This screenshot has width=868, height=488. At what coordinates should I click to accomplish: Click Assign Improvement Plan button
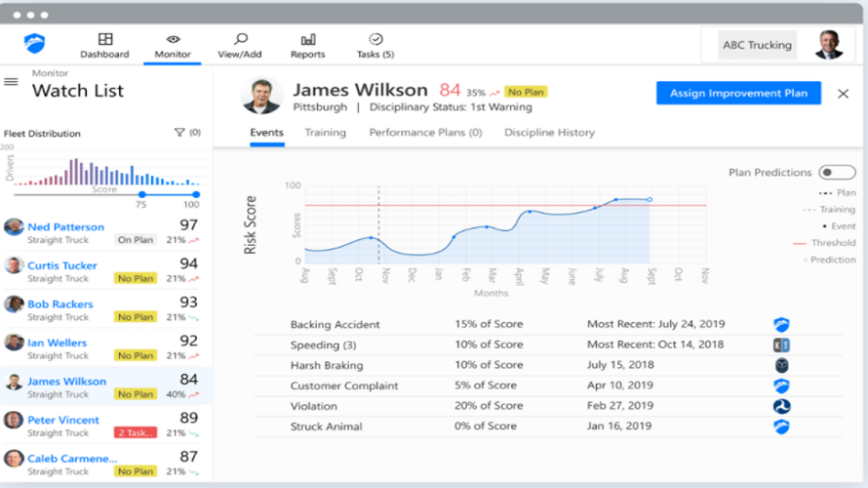click(738, 93)
